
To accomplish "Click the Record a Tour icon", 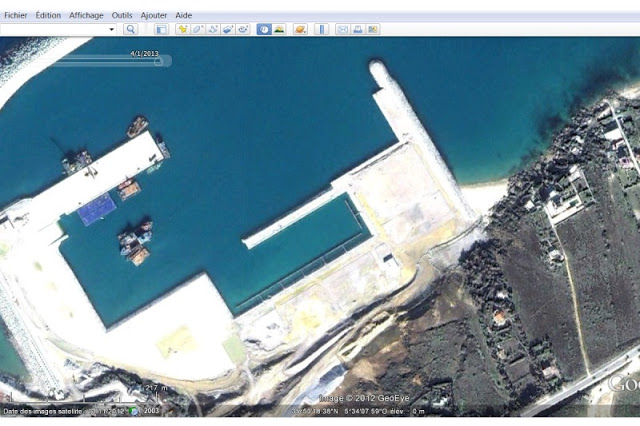I will 242,30.
